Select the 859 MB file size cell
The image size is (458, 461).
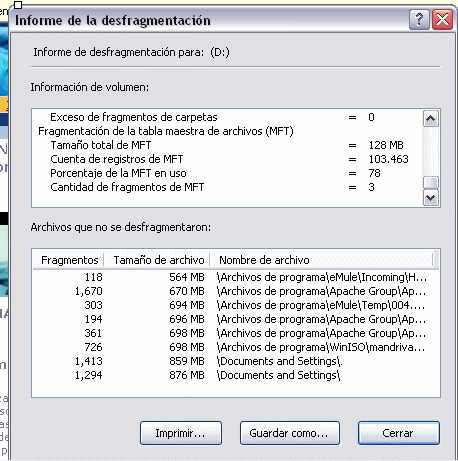[x=187, y=361]
